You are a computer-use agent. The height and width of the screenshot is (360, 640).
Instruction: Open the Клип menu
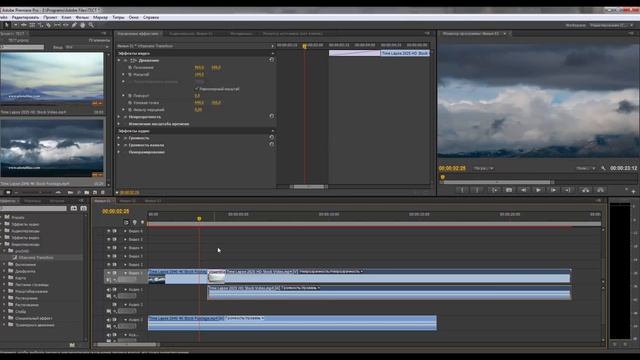click(66, 18)
